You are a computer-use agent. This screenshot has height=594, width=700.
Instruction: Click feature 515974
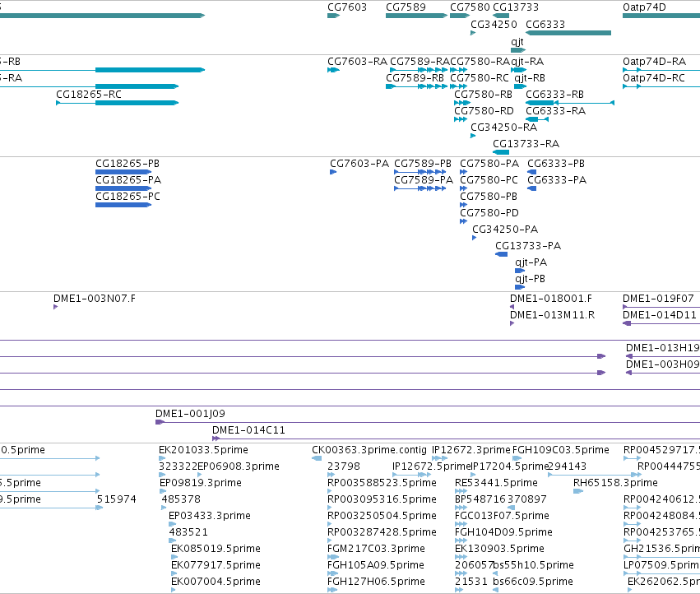coord(117,499)
